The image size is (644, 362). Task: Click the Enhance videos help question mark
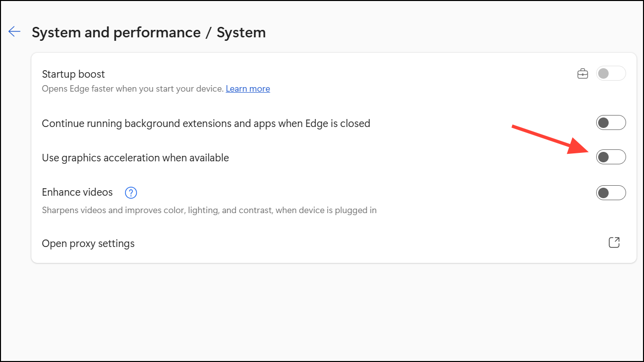[131, 193]
